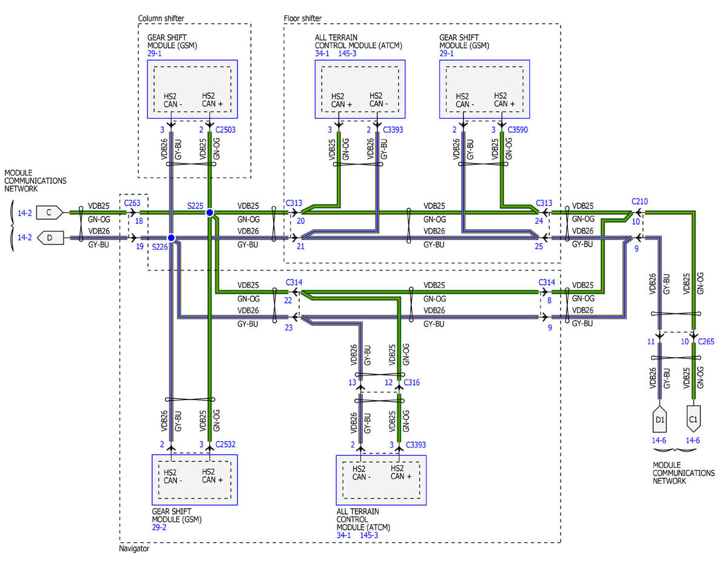Open the C2532 connector link
The width and height of the screenshot is (728, 562).
226,444
